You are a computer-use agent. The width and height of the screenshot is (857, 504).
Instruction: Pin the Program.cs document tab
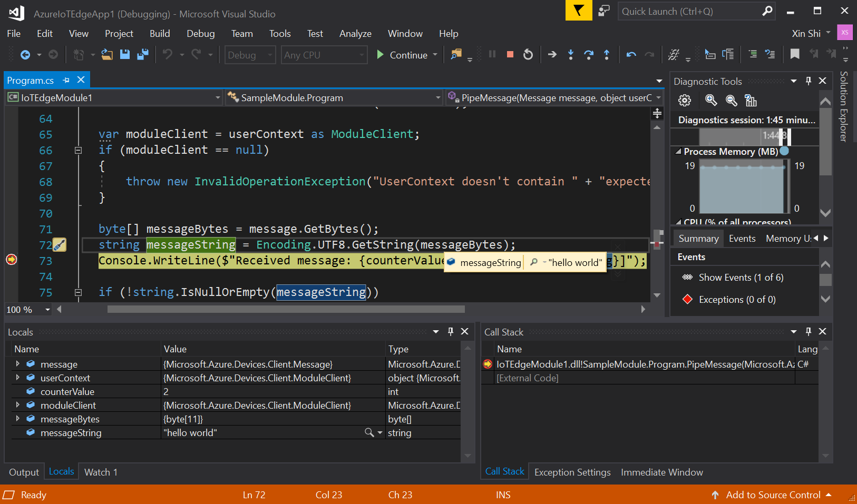coord(66,80)
